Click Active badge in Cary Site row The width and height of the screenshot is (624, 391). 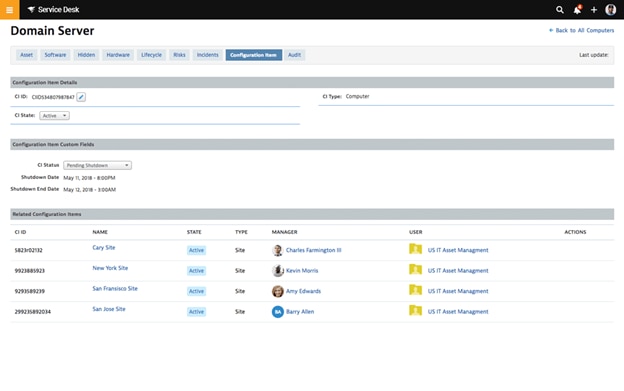[x=196, y=250]
